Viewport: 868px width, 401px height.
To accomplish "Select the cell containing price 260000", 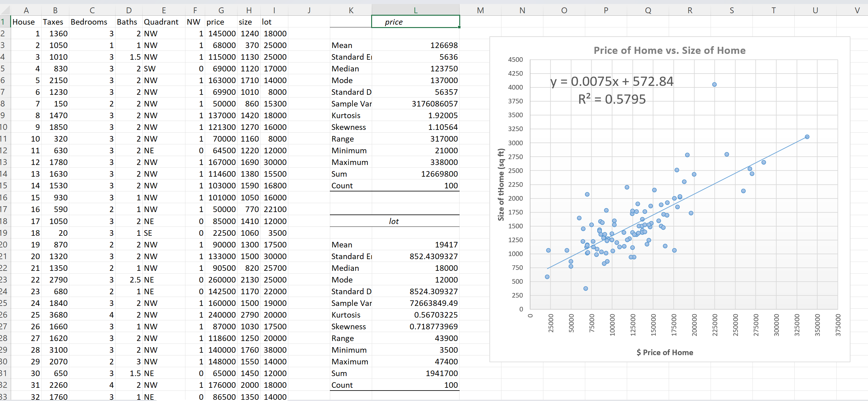I will point(222,280).
